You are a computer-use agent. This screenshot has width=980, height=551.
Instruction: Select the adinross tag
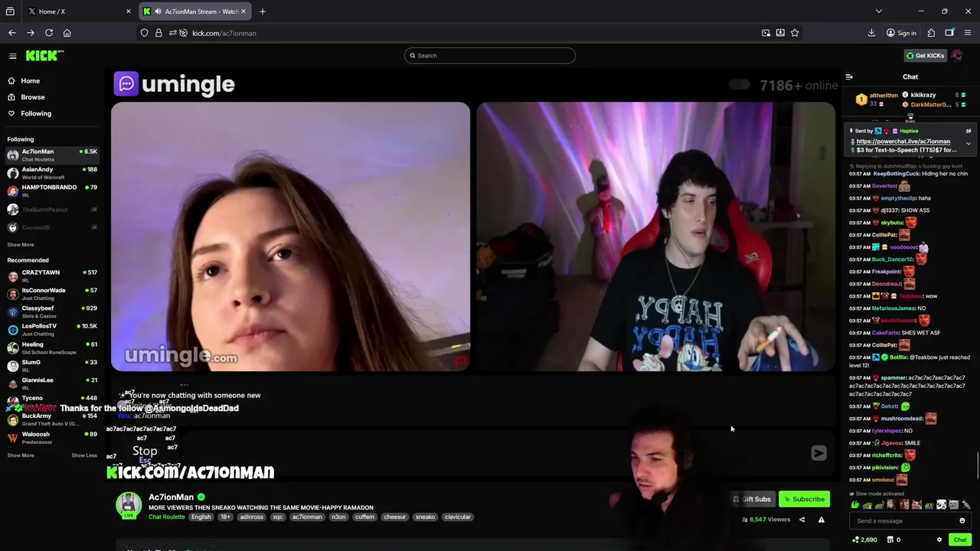click(251, 517)
